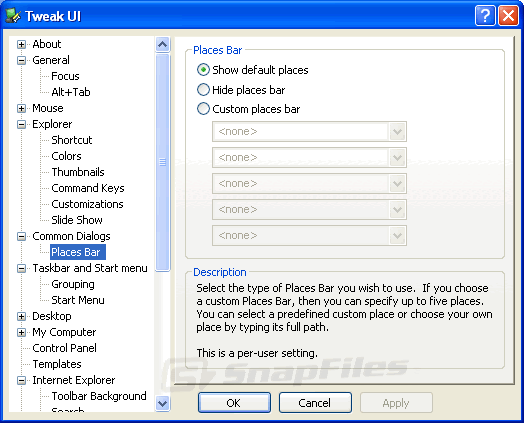Expand the My Computer node
This screenshot has width=524, height=423.
coord(21,332)
